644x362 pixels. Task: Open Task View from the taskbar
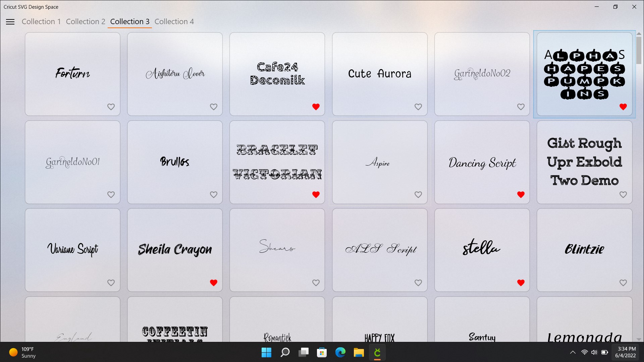(x=303, y=352)
